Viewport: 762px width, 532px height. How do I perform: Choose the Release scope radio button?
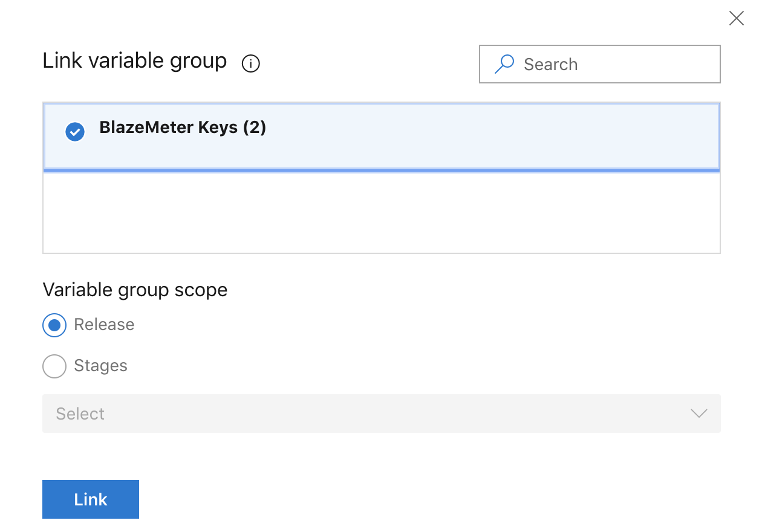pos(54,325)
